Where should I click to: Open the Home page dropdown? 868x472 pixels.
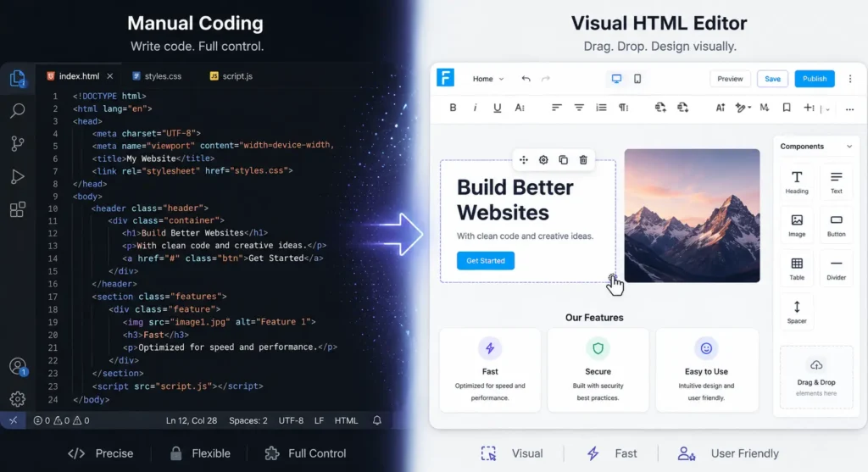(487, 79)
